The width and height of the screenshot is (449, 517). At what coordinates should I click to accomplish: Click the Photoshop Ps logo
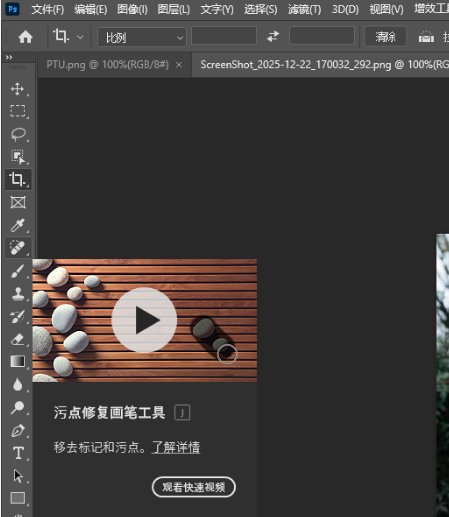coord(13,9)
